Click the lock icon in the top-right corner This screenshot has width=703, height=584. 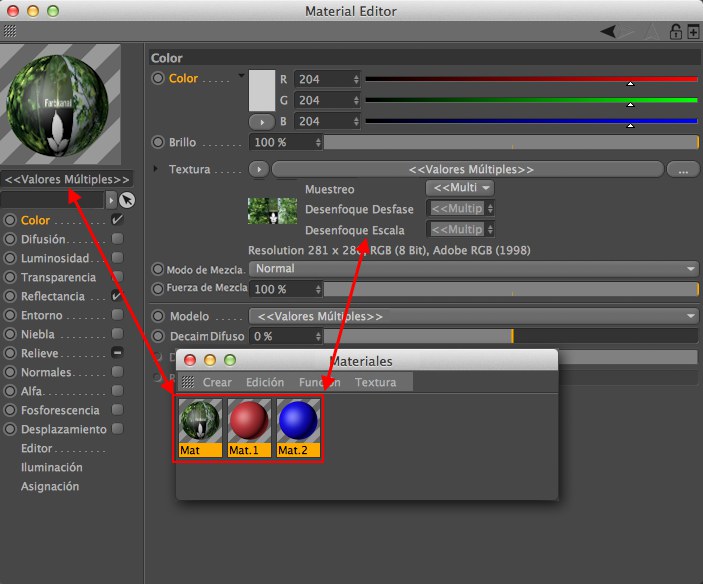point(675,32)
